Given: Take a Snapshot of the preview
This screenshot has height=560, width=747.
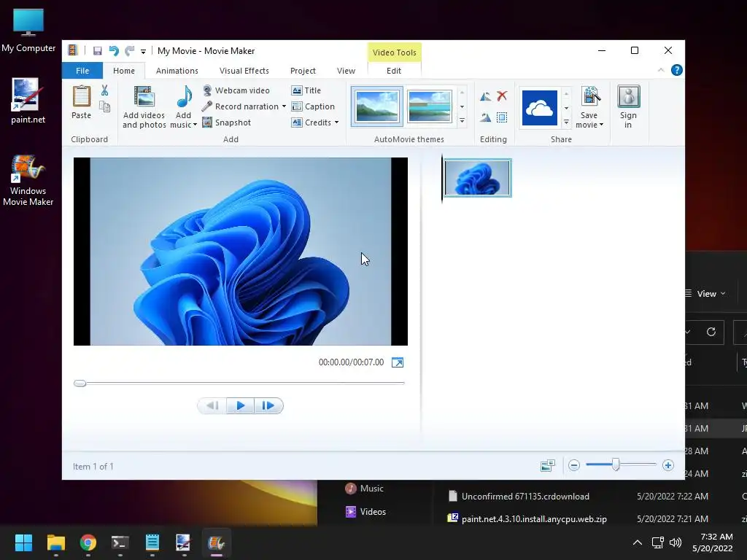Looking at the screenshot, I should (x=227, y=122).
